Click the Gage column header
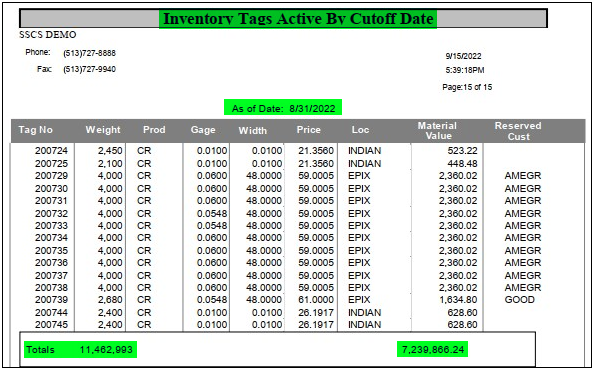The height and width of the screenshot is (368, 594). [203, 130]
